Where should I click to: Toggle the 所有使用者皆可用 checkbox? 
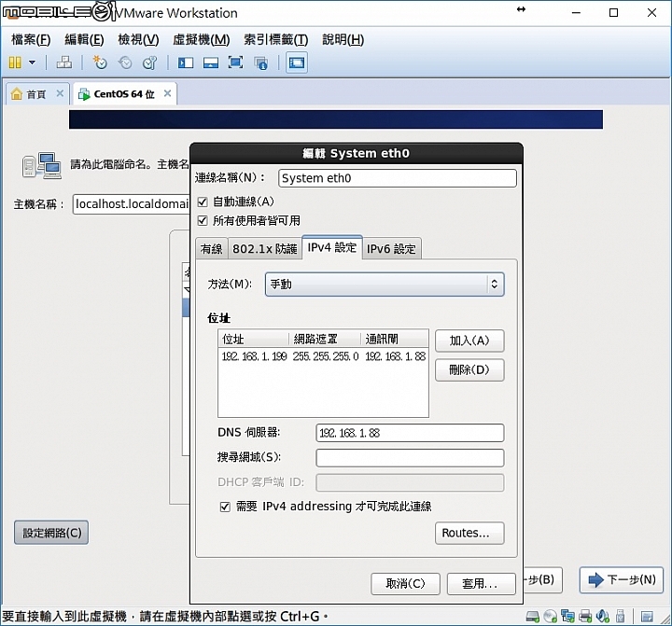coord(203,221)
